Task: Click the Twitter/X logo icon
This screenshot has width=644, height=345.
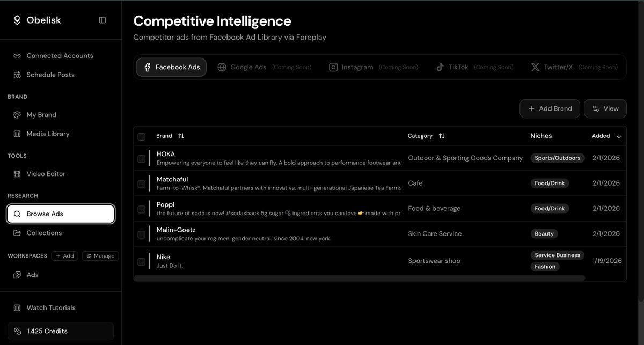Action: (535, 67)
